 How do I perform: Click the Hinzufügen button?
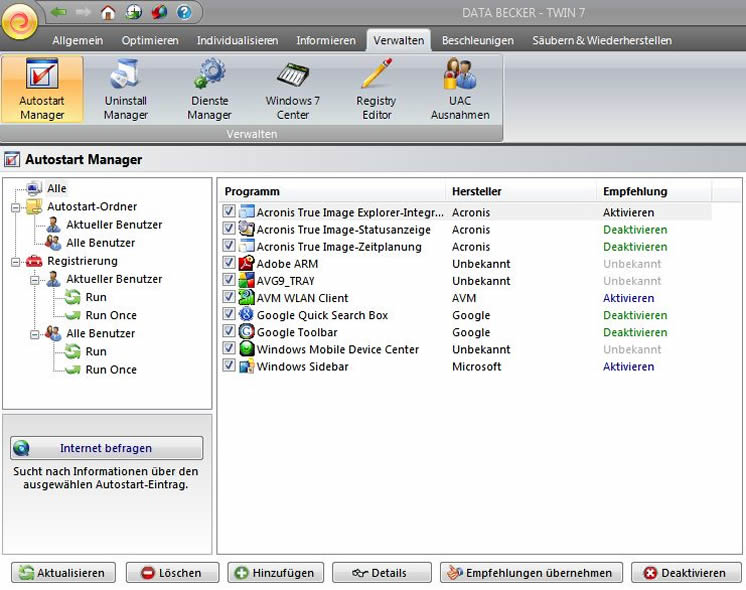pyautogui.click(x=275, y=572)
